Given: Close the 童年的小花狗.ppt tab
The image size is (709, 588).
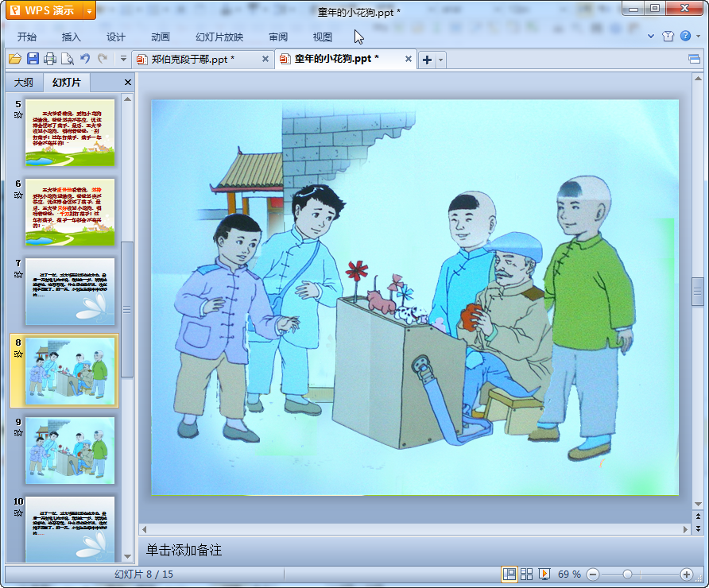Looking at the screenshot, I should 409,59.
